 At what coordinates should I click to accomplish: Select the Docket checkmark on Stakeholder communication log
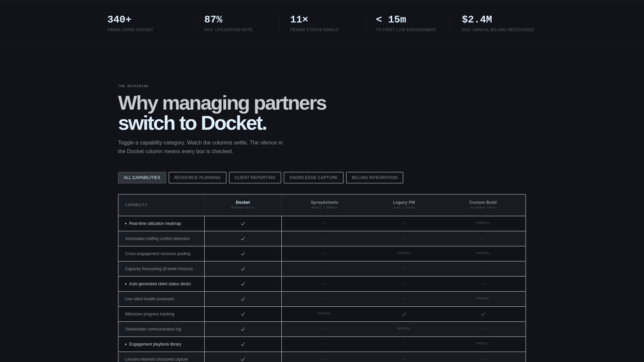pos(243,329)
